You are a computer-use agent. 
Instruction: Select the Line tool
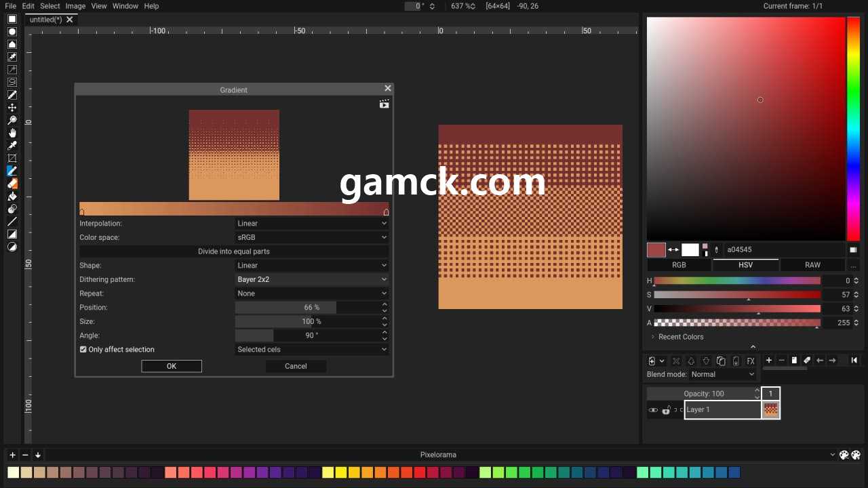point(12,222)
